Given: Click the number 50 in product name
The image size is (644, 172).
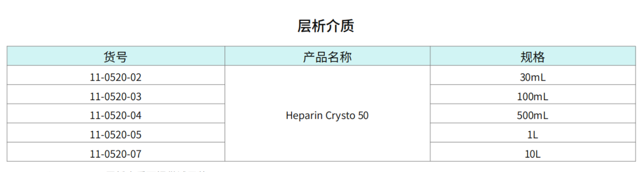Looking at the screenshot, I should [x=363, y=116].
